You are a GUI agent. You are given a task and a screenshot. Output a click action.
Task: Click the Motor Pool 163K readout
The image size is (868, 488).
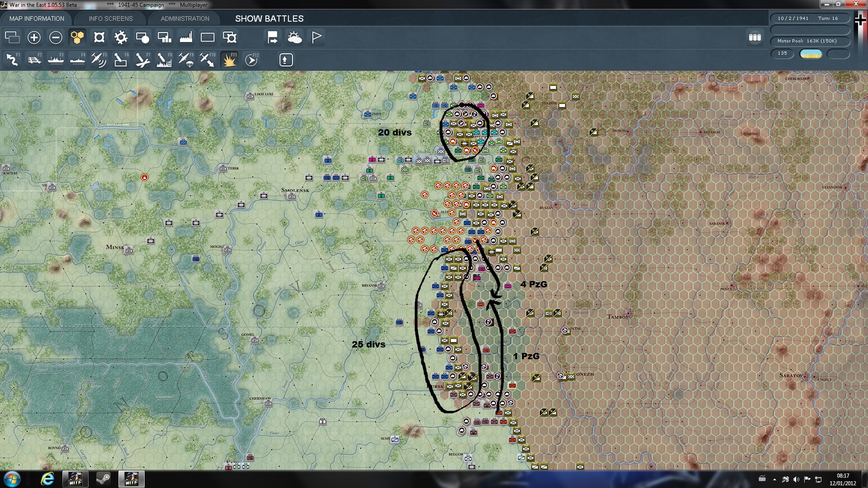(x=810, y=41)
